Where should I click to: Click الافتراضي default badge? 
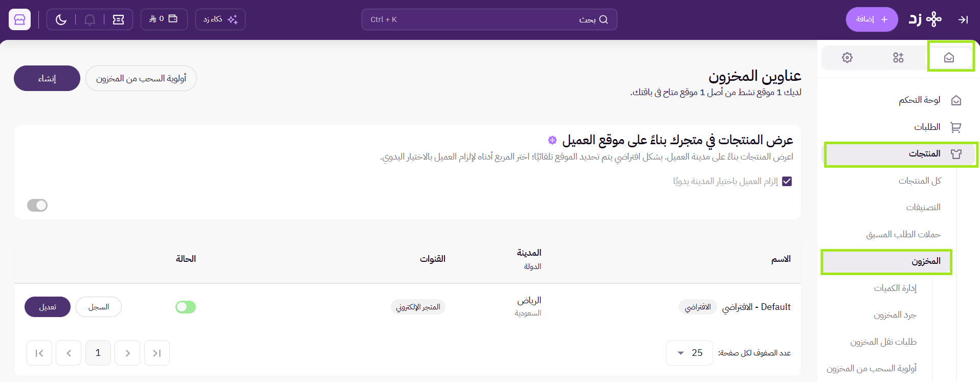click(698, 307)
